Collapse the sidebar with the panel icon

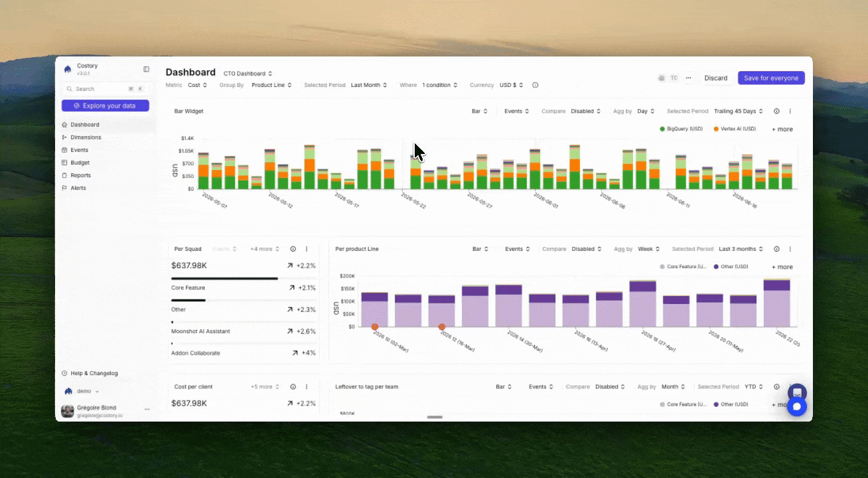pos(147,69)
